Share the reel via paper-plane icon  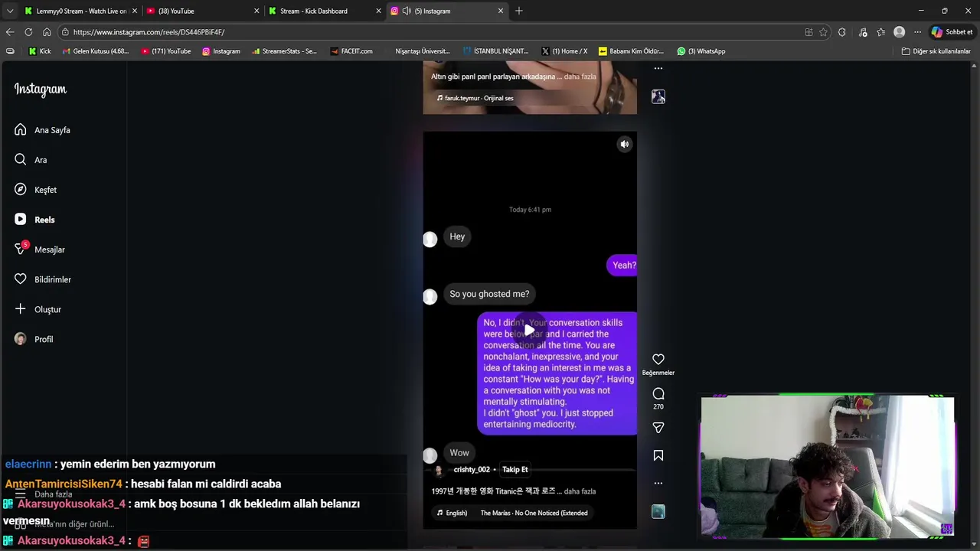coord(658,428)
